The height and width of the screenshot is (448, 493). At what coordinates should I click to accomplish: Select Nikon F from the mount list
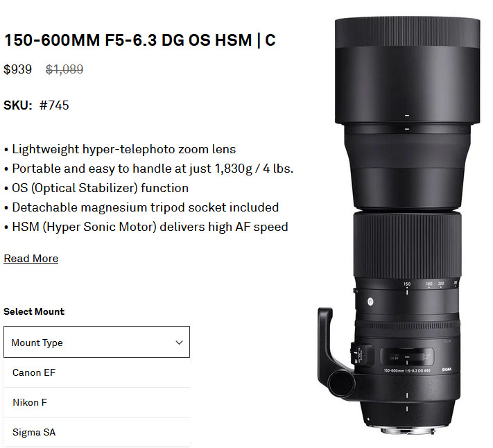96,402
